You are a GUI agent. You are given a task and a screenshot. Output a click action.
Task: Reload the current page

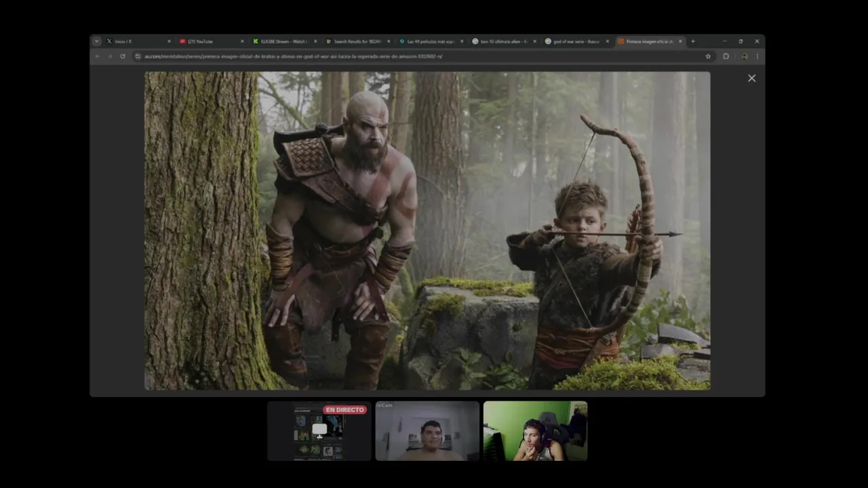(123, 56)
